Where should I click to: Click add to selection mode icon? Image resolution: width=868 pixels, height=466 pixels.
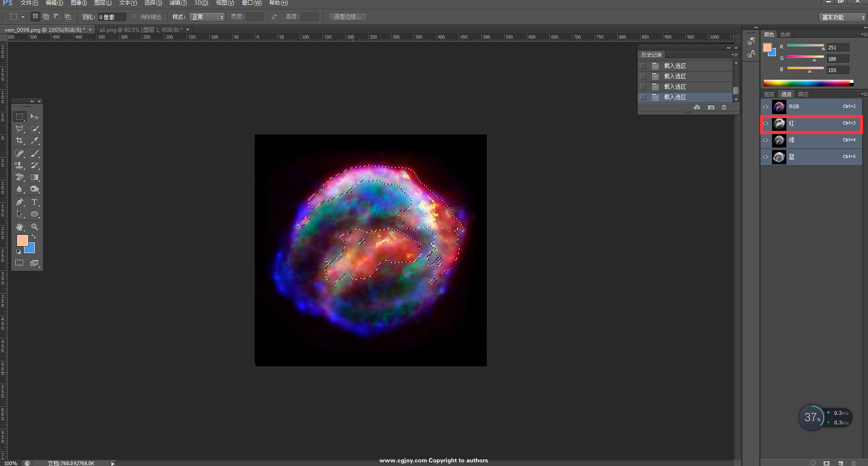[x=46, y=17]
